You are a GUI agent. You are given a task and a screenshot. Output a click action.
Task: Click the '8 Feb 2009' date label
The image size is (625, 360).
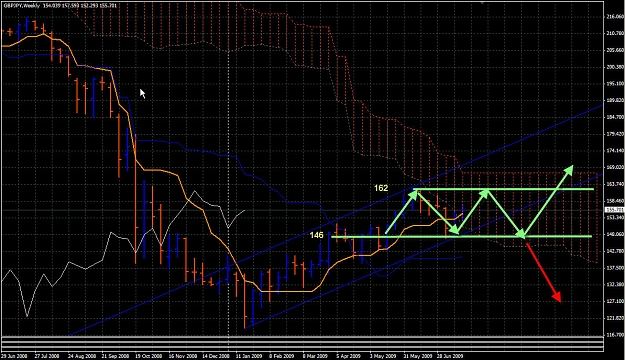click(281, 356)
